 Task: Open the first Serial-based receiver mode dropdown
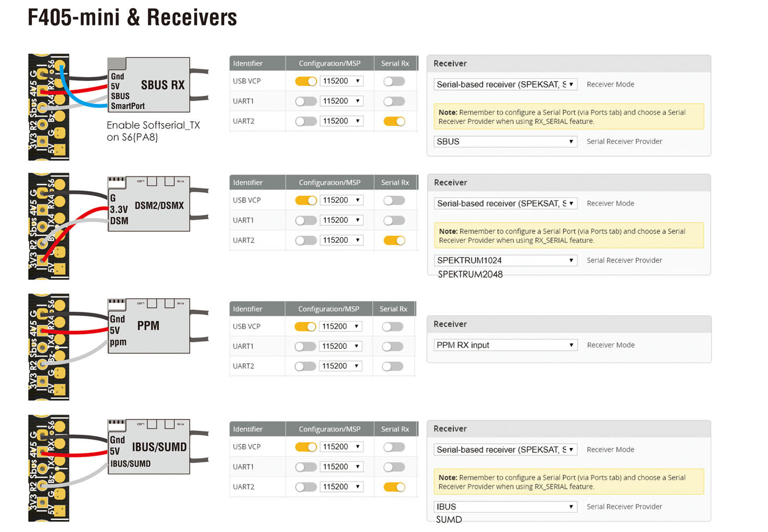coord(505,84)
